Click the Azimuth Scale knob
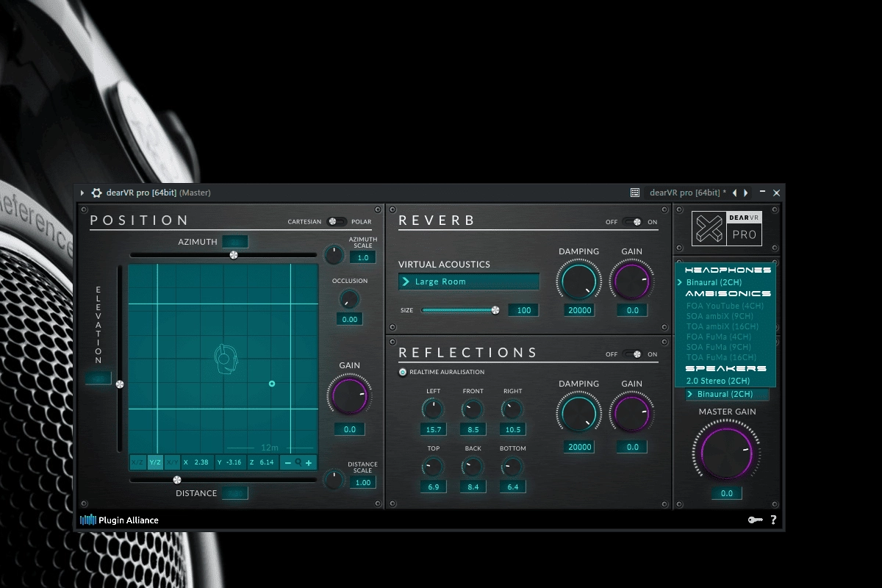This screenshot has width=882, height=588. pyautogui.click(x=334, y=255)
